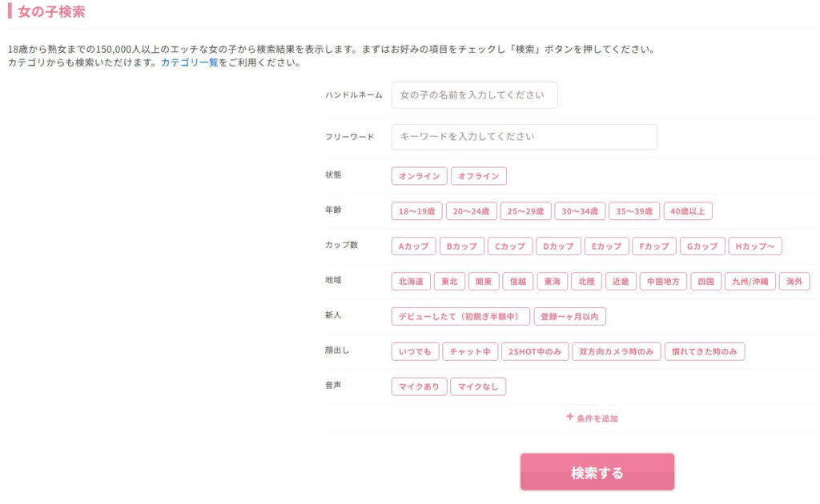Enable the マイクあり audio filter

coord(419,387)
